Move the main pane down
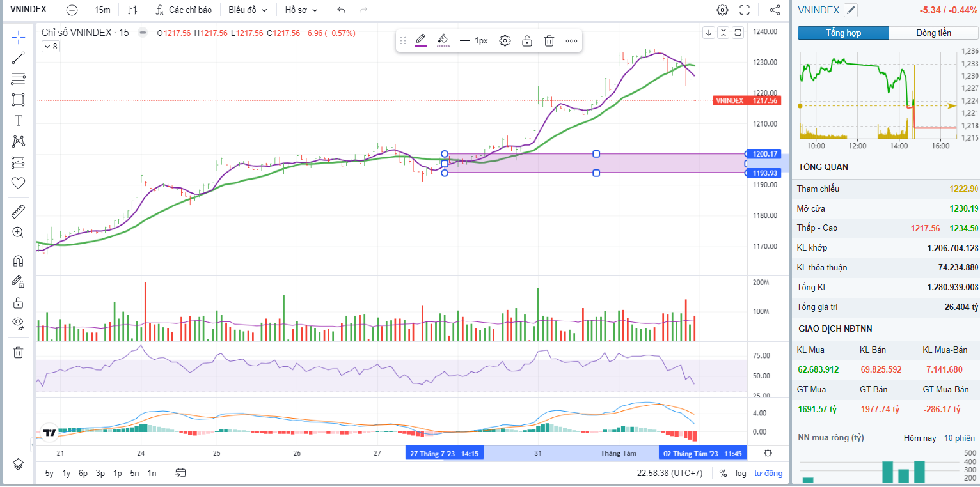 [709, 33]
